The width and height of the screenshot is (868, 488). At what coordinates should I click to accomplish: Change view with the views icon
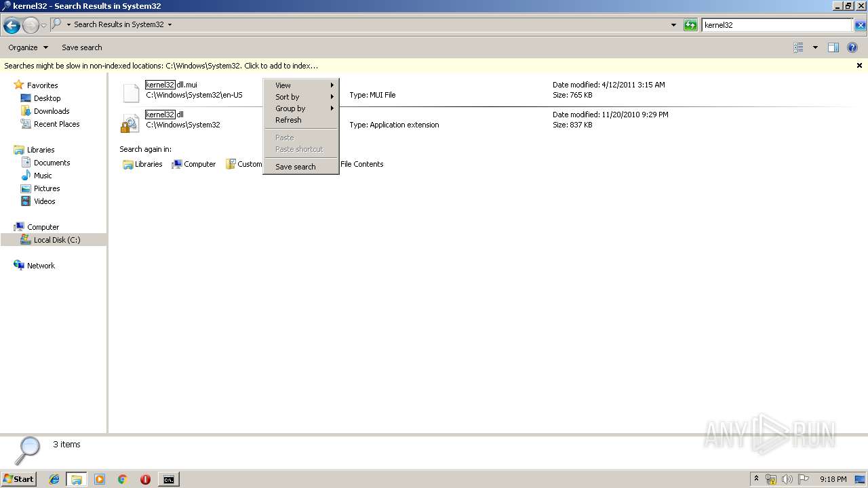[798, 47]
